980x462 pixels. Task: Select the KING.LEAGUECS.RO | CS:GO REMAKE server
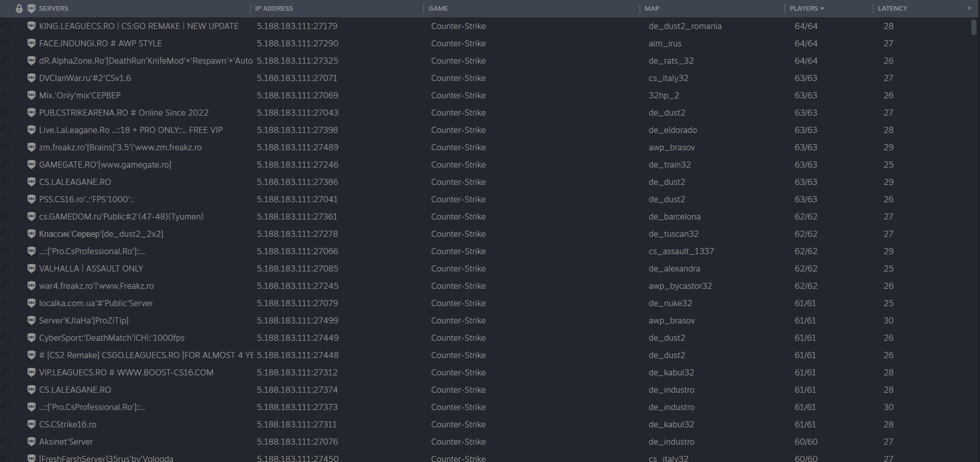pyautogui.click(x=139, y=26)
